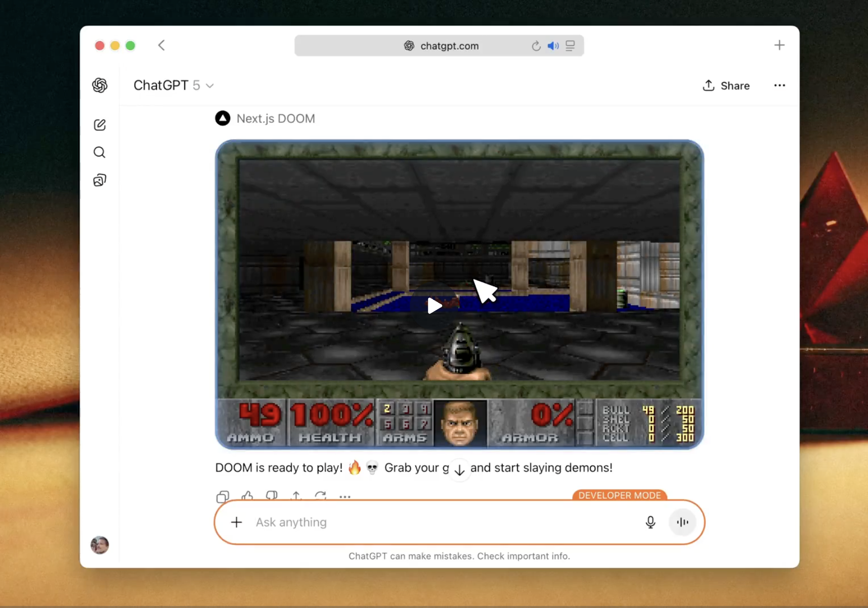Click the ARMS weapon slots panel
868x608 pixels.
[405, 422]
